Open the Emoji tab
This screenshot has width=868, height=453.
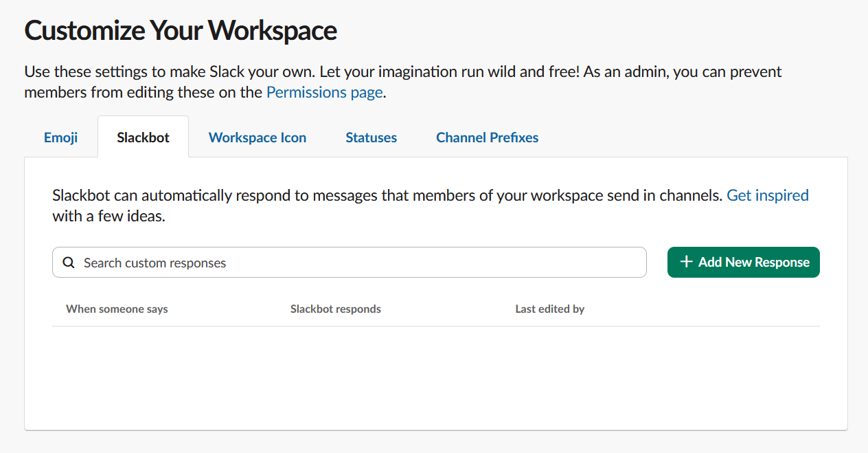60,137
